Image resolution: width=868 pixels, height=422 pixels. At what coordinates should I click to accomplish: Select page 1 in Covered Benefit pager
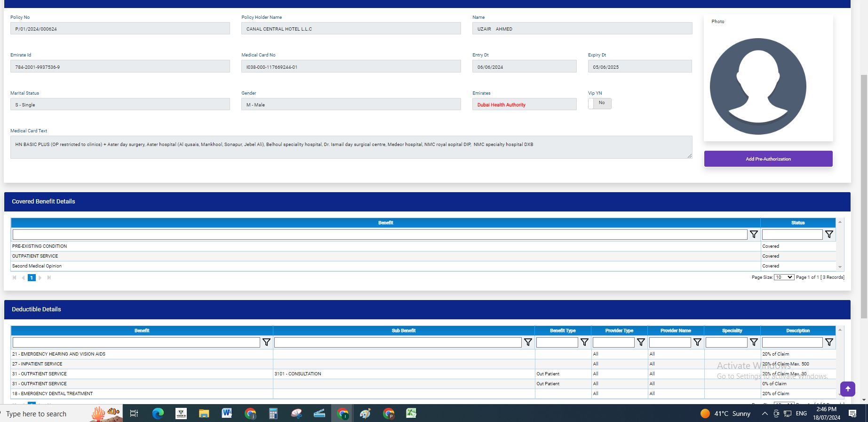32,278
